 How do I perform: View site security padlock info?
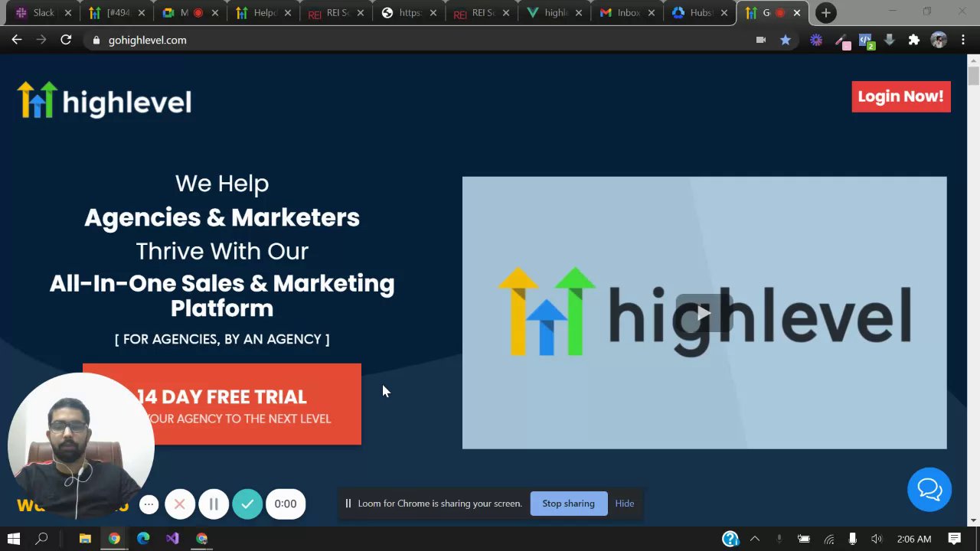pyautogui.click(x=96, y=41)
